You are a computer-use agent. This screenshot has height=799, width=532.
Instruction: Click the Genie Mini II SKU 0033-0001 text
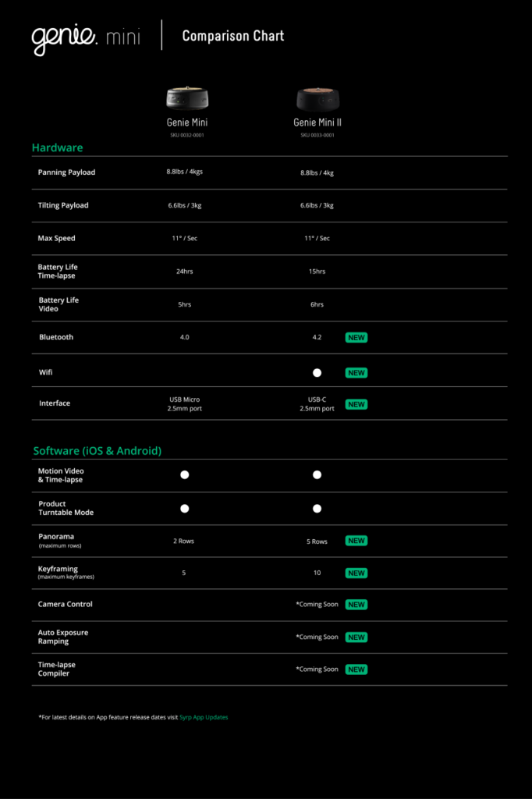(317, 135)
